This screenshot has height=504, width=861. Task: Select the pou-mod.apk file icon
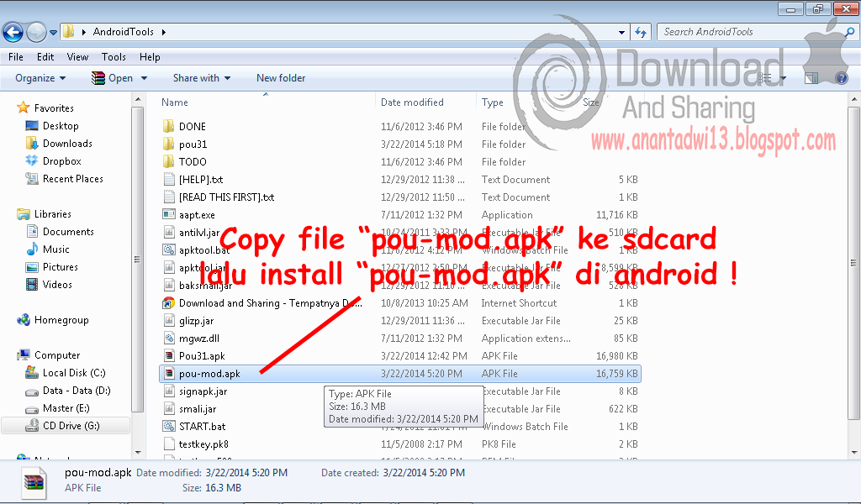(x=168, y=374)
